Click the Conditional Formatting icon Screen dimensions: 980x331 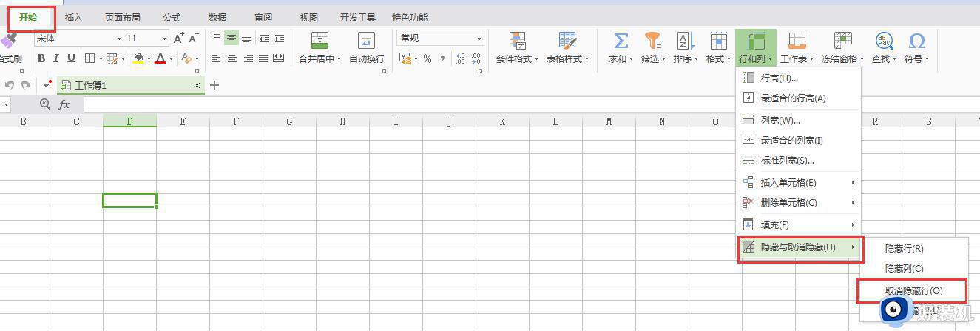click(x=518, y=41)
